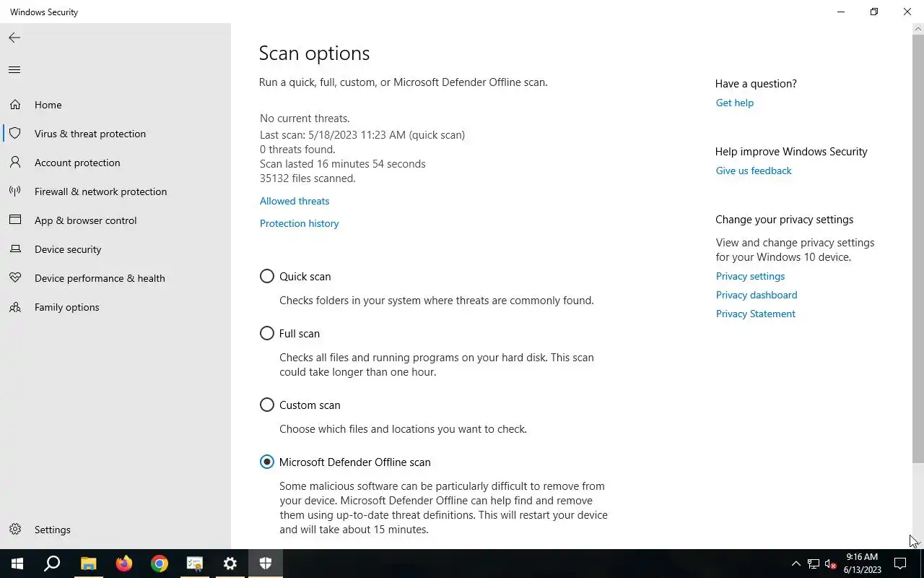Launch Google Chrome from taskbar
This screenshot has width=924, height=578.
click(x=159, y=564)
